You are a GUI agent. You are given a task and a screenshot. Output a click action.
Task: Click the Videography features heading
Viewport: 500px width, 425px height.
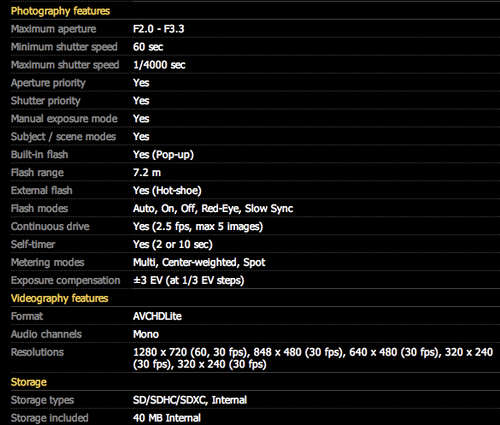click(59, 298)
